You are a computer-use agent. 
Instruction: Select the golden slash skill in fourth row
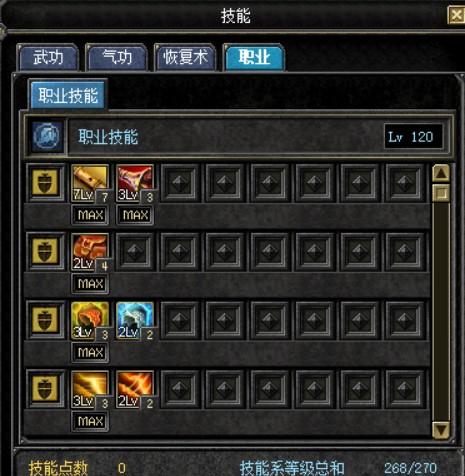click(90, 389)
